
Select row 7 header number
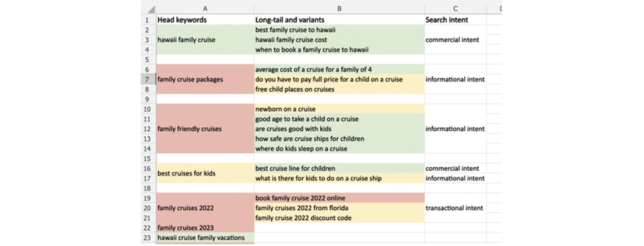pos(147,79)
